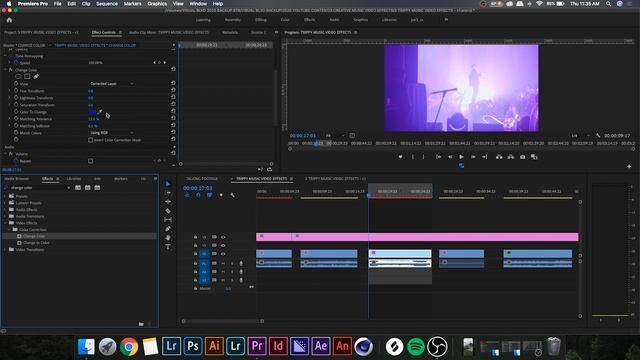Lock the top video track
640x360 pixels.
[x=196, y=237]
